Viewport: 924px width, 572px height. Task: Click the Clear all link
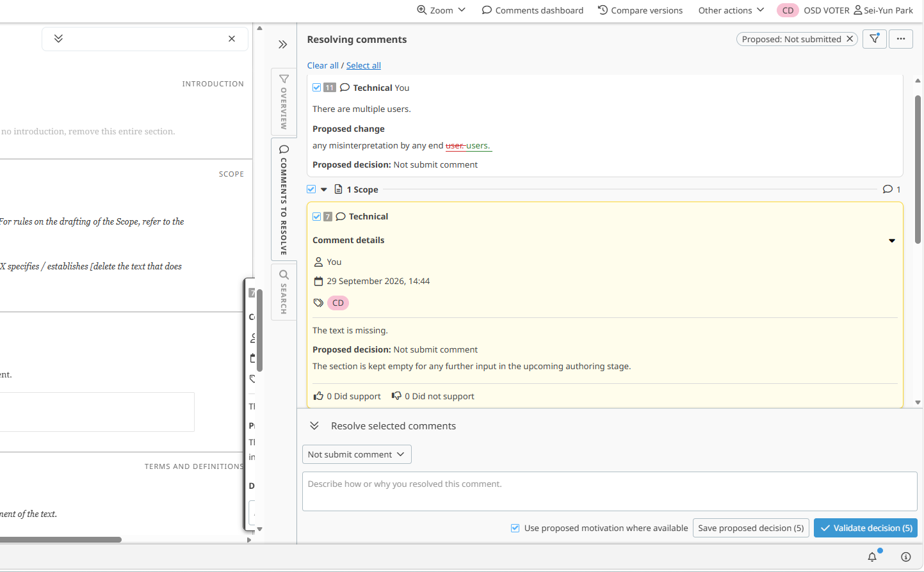point(323,65)
